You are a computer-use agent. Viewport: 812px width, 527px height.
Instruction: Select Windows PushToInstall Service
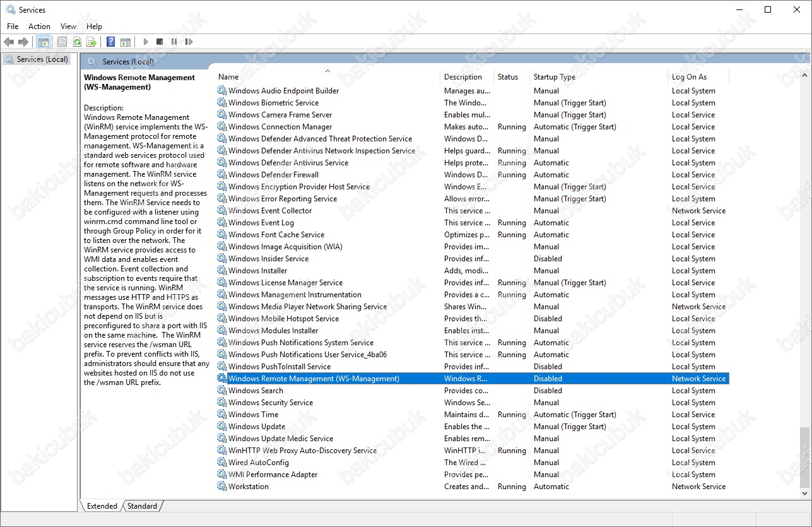473,367
